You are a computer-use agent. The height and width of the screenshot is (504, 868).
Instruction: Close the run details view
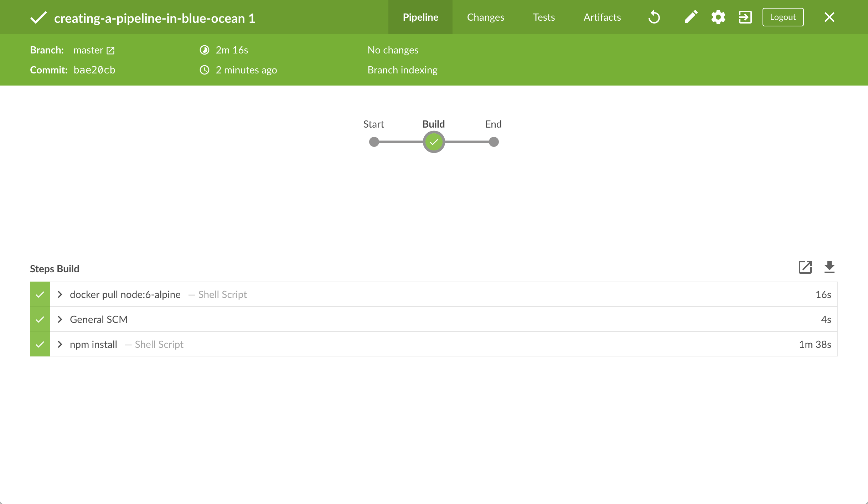coord(829,17)
